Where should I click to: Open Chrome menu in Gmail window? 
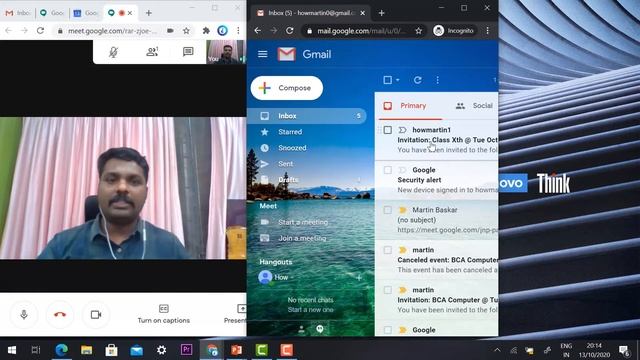pyautogui.click(x=487, y=31)
